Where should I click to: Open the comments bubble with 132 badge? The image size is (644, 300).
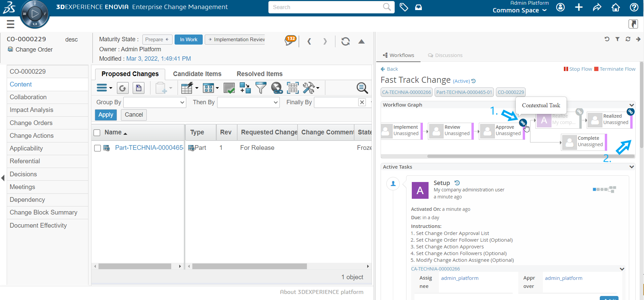click(x=290, y=41)
